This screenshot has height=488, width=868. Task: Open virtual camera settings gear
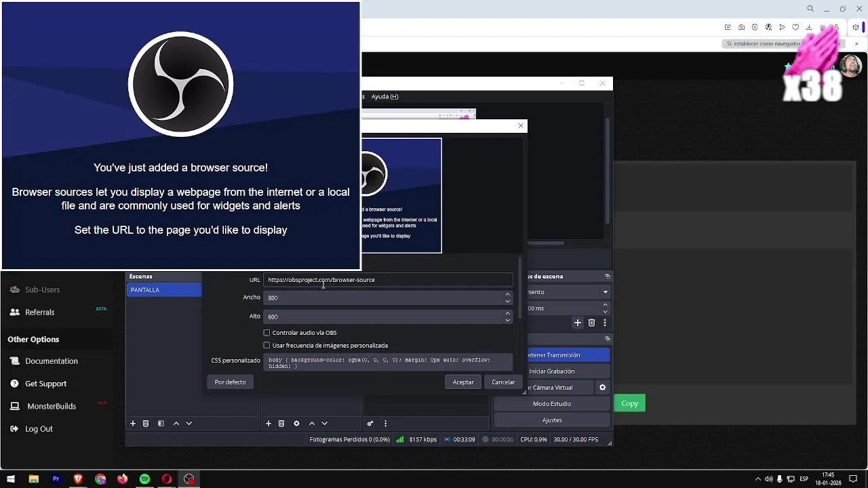(x=602, y=388)
